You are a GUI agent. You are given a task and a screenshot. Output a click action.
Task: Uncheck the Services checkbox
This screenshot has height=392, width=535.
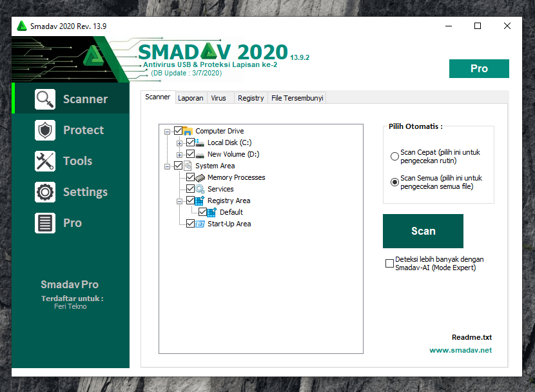coord(190,189)
